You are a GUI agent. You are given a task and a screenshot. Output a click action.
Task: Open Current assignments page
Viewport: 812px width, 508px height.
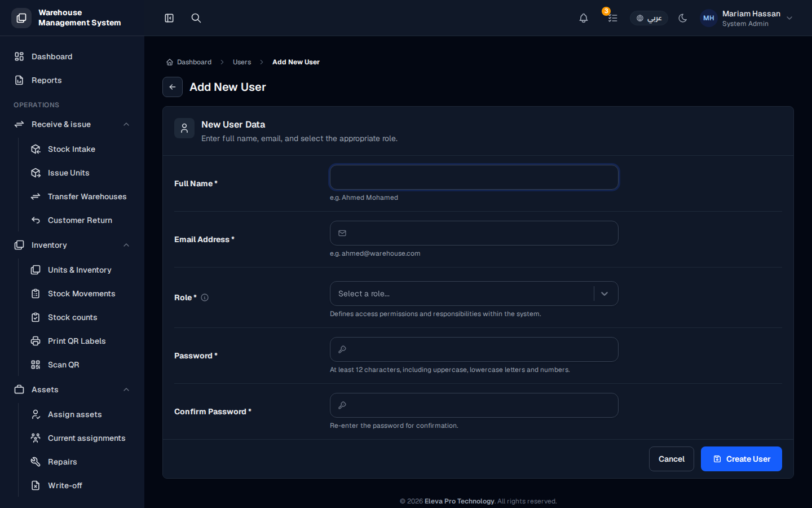pyautogui.click(x=81, y=438)
